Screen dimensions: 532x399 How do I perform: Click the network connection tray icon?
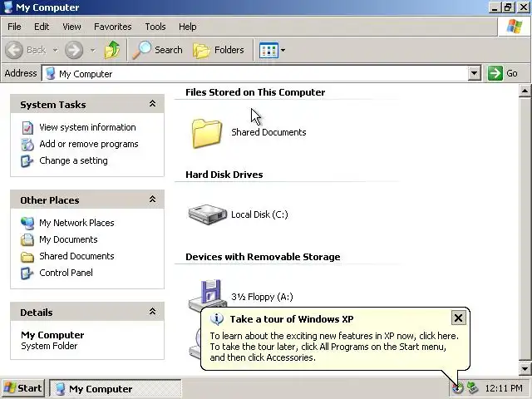click(472, 387)
